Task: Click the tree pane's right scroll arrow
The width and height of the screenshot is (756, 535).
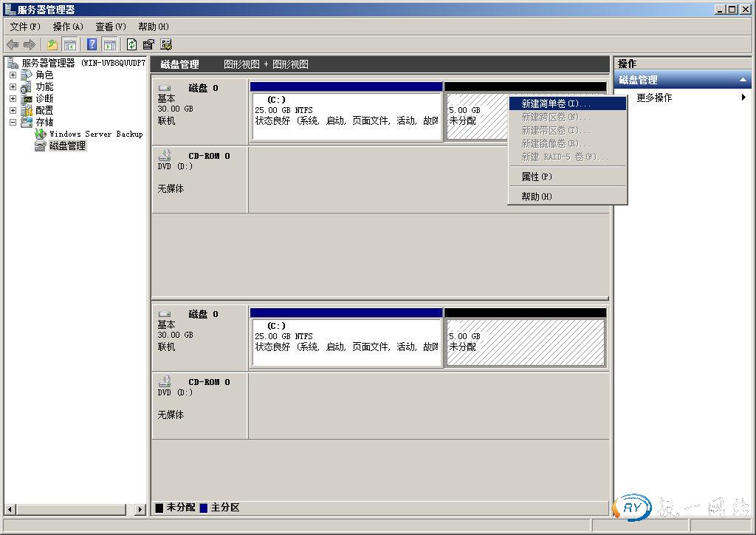Action: pos(140,509)
